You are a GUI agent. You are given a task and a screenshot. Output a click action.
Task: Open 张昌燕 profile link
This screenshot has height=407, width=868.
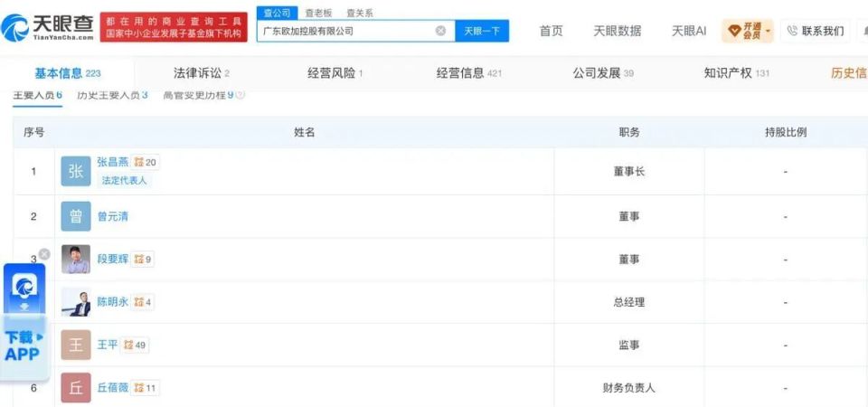112,162
